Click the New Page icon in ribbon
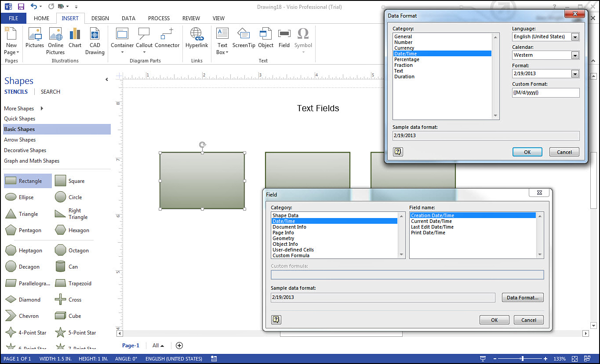The height and width of the screenshot is (364, 600). coord(11,33)
